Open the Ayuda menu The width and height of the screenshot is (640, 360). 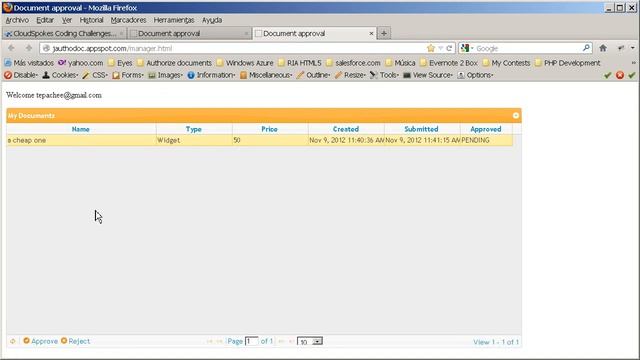pos(212,20)
